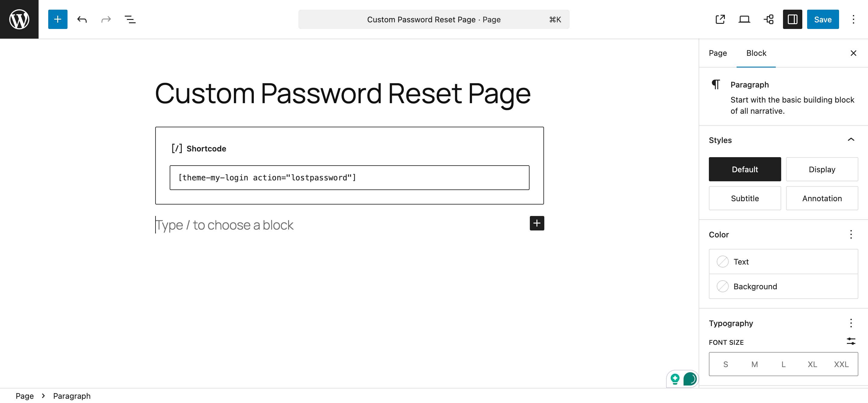Open the Typography options menu
This screenshot has width=868, height=403.
click(x=851, y=323)
